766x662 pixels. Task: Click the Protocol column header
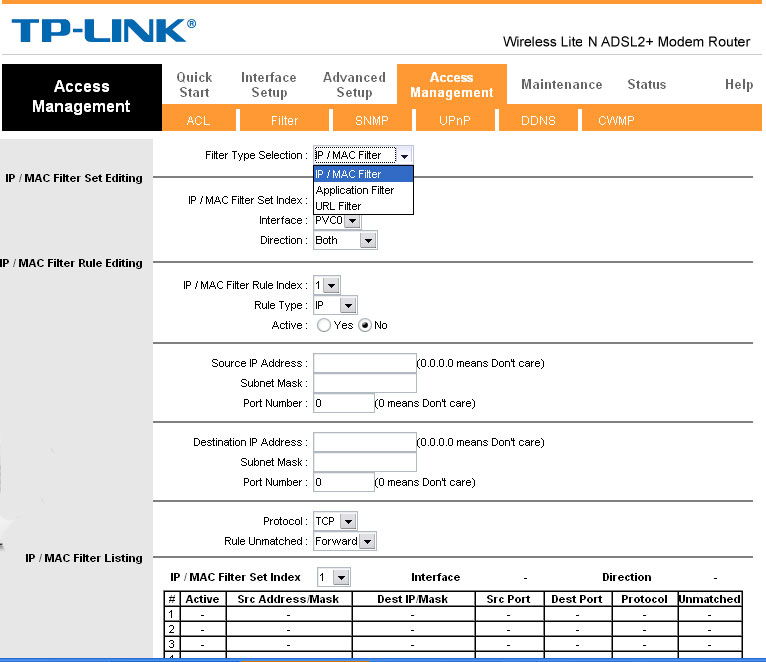point(644,599)
